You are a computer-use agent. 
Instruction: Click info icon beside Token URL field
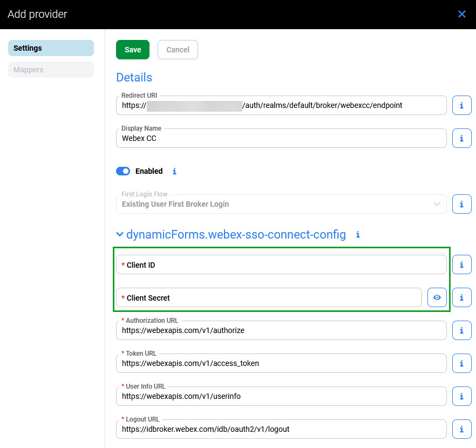coord(461,363)
